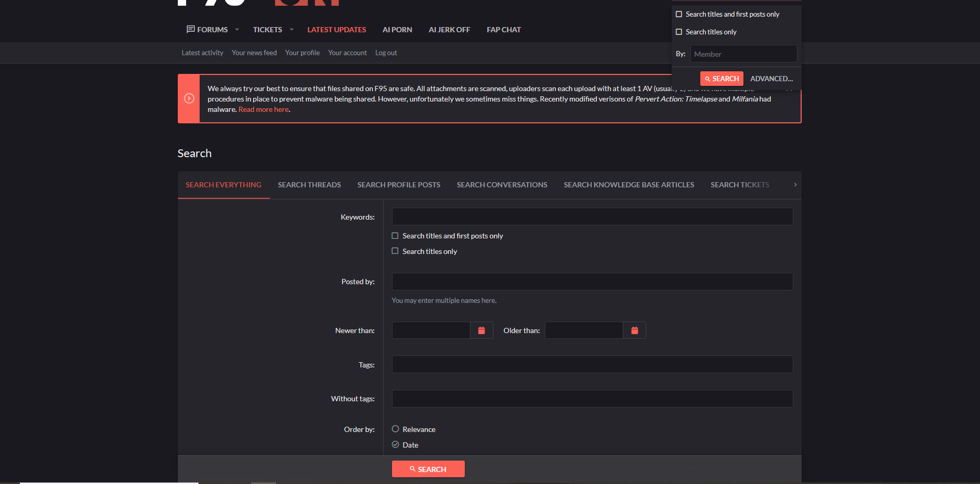Check 'Search titles only' in main form

coord(395,251)
